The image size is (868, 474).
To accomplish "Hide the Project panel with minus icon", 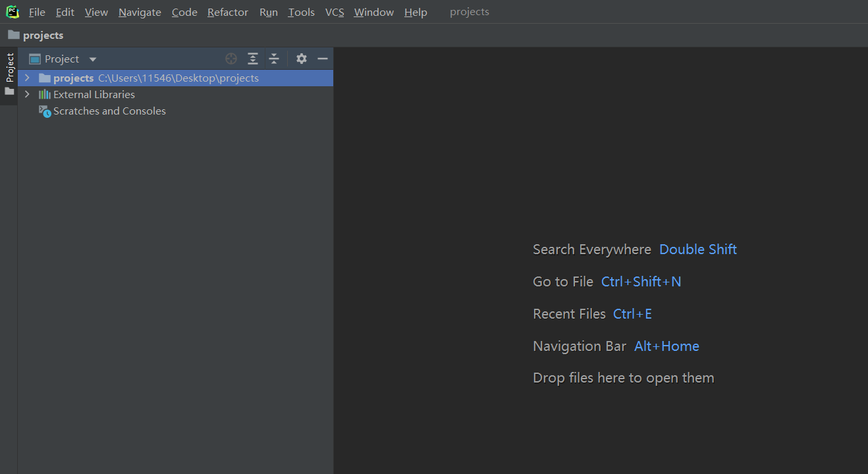I will pyautogui.click(x=323, y=59).
